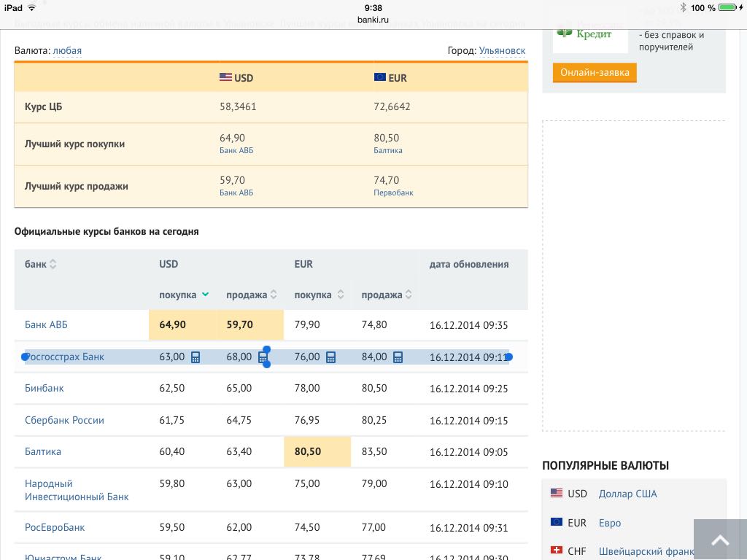Tap the US flag in popular currencies
Screen dimensions: 747x560
coord(557,494)
